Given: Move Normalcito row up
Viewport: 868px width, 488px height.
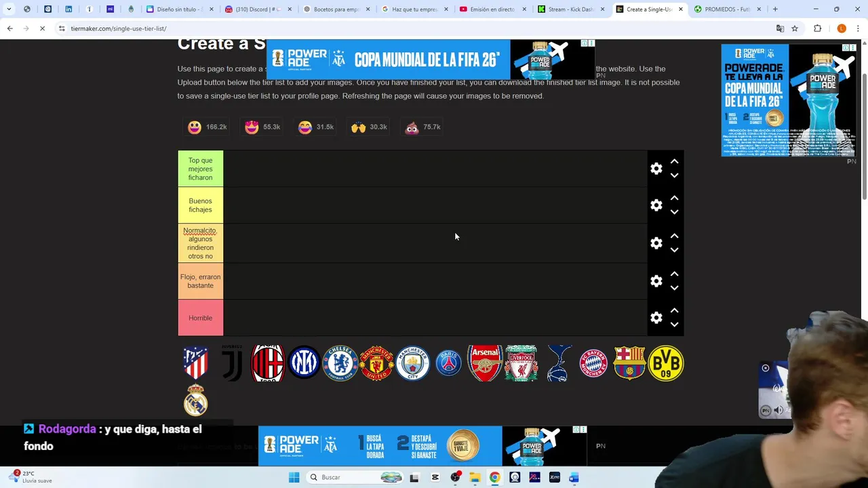Looking at the screenshot, I should point(674,237).
